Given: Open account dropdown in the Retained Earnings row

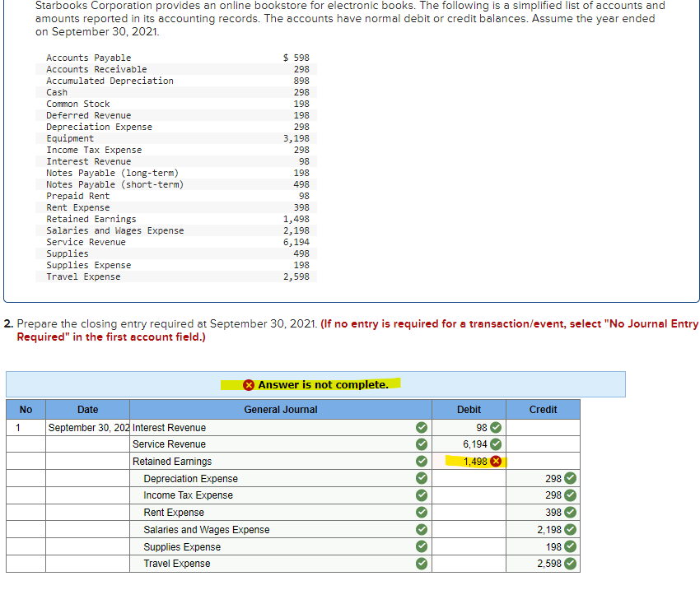Looking at the screenshot, I should [x=272, y=462].
